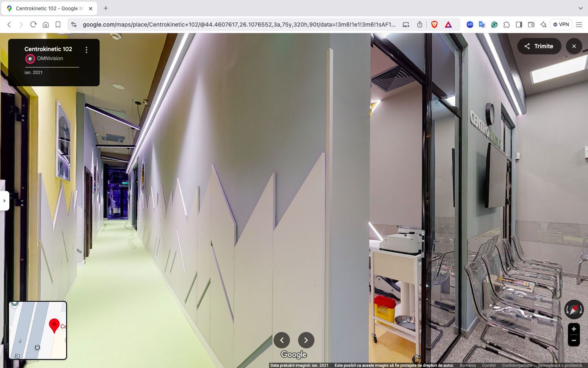This screenshot has height=368, width=588.
Task: Expand the collapsed side panel arrow
Action: (4, 201)
